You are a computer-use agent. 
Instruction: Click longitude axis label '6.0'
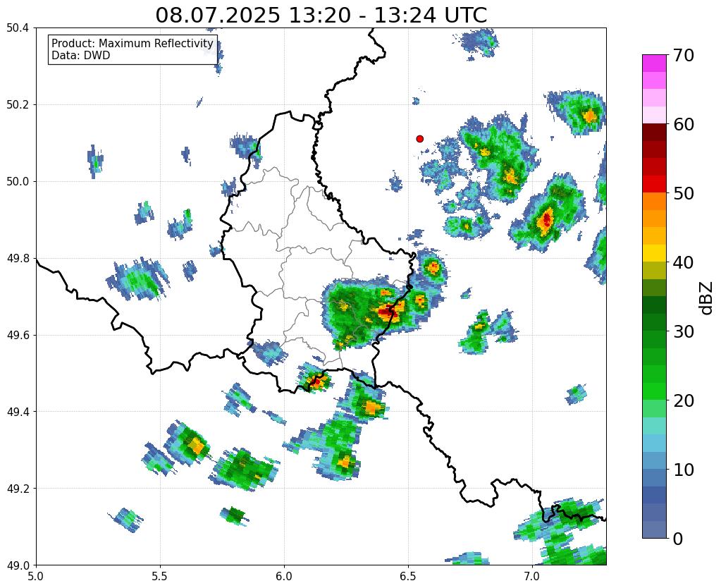[x=284, y=576]
